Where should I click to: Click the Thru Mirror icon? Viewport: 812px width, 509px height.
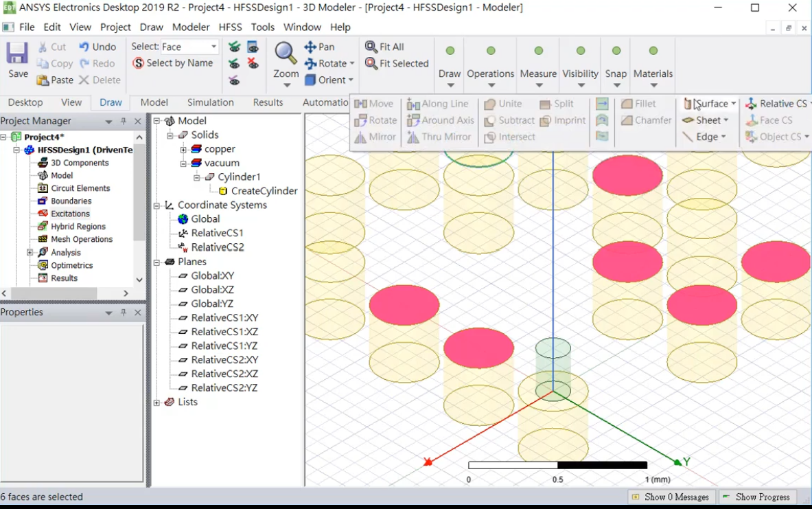point(413,137)
